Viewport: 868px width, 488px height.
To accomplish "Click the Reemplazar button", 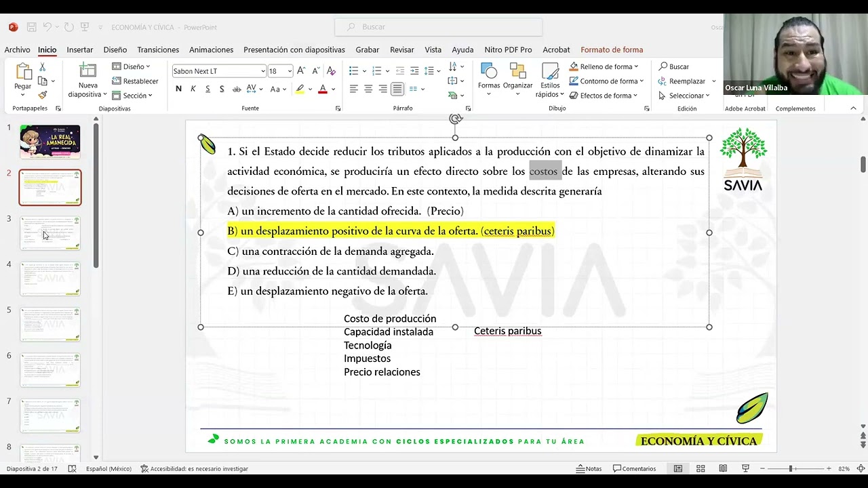I will point(682,81).
